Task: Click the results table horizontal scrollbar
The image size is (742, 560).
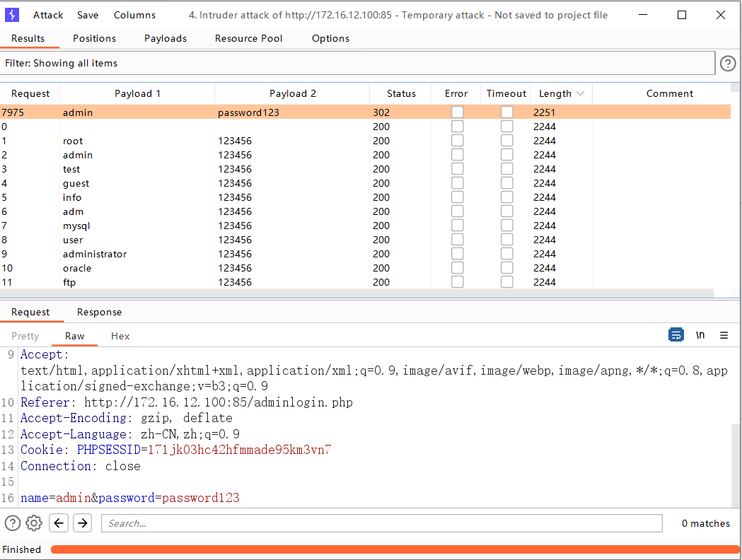Action: coord(356,293)
